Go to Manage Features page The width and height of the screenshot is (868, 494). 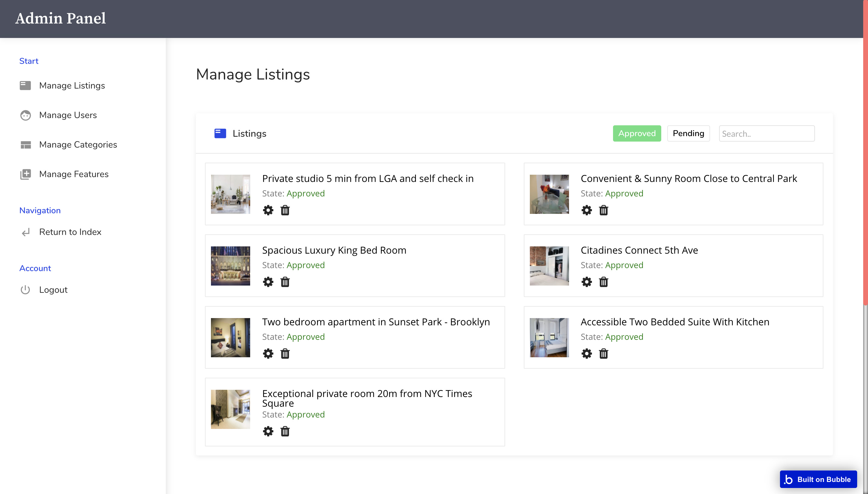tap(74, 174)
